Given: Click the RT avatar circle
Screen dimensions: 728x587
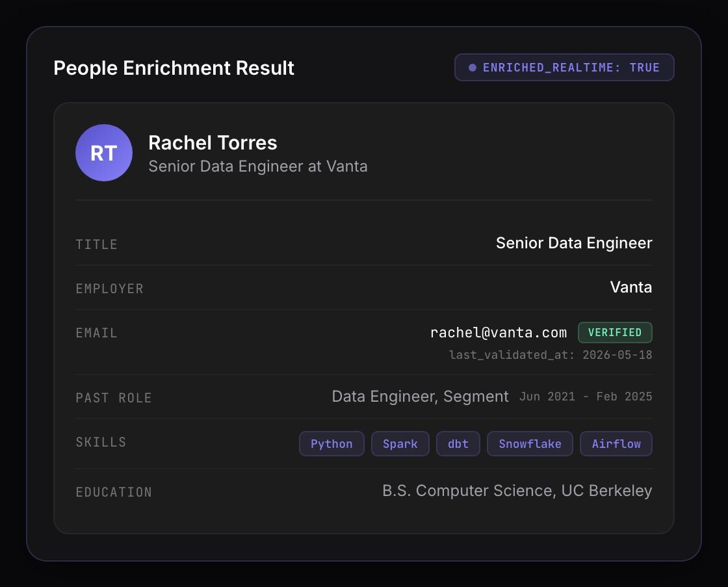Looking at the screenshot, I should (104, 153).
